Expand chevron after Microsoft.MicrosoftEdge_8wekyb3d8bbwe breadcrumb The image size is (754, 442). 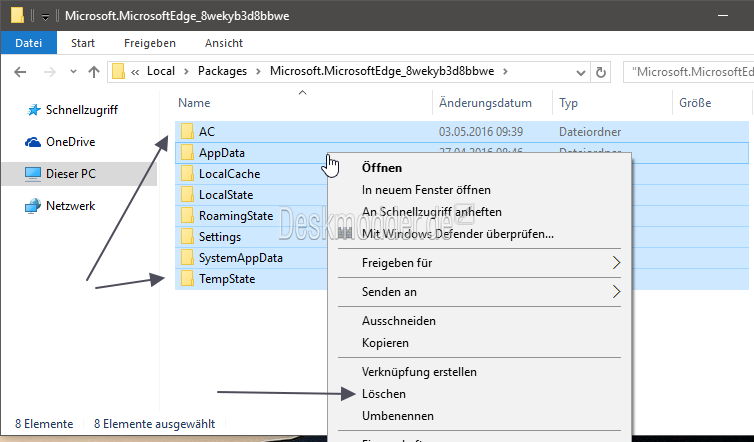pos(505,72)
